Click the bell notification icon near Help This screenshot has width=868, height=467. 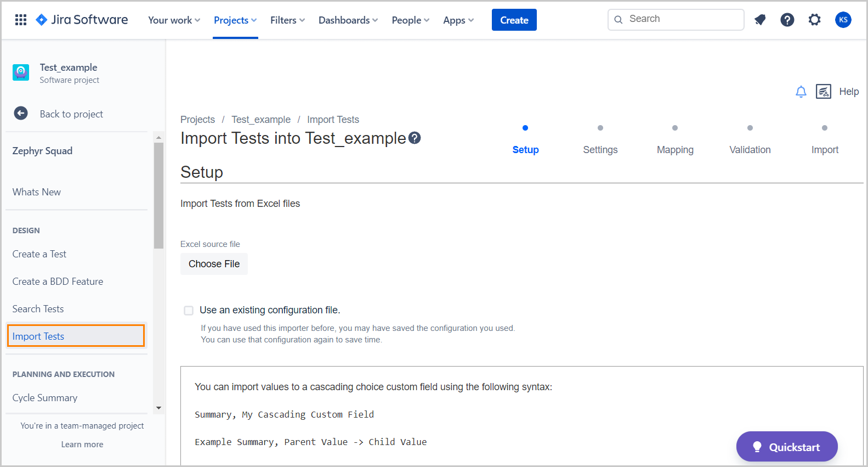801,92
